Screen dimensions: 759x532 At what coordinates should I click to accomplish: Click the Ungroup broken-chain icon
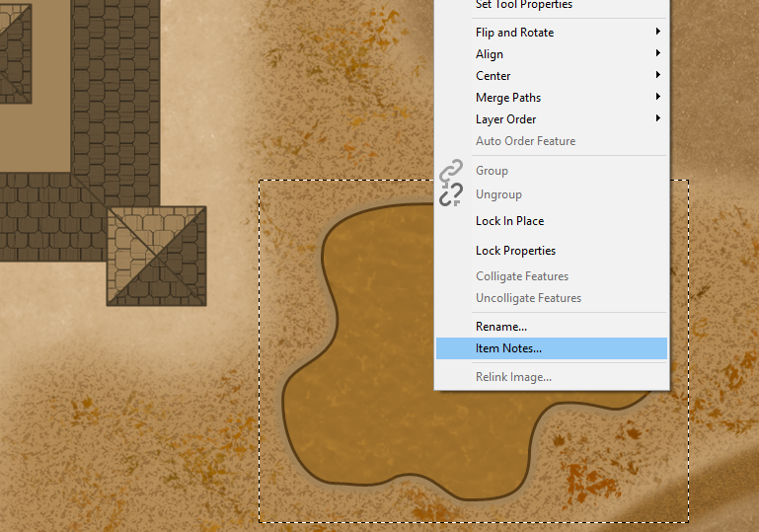451,194
